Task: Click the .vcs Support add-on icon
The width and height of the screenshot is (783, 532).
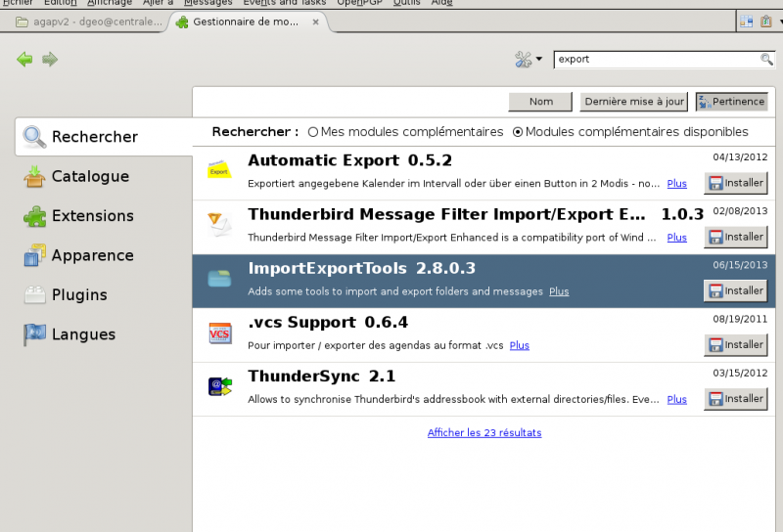Action: click(219, 332)
